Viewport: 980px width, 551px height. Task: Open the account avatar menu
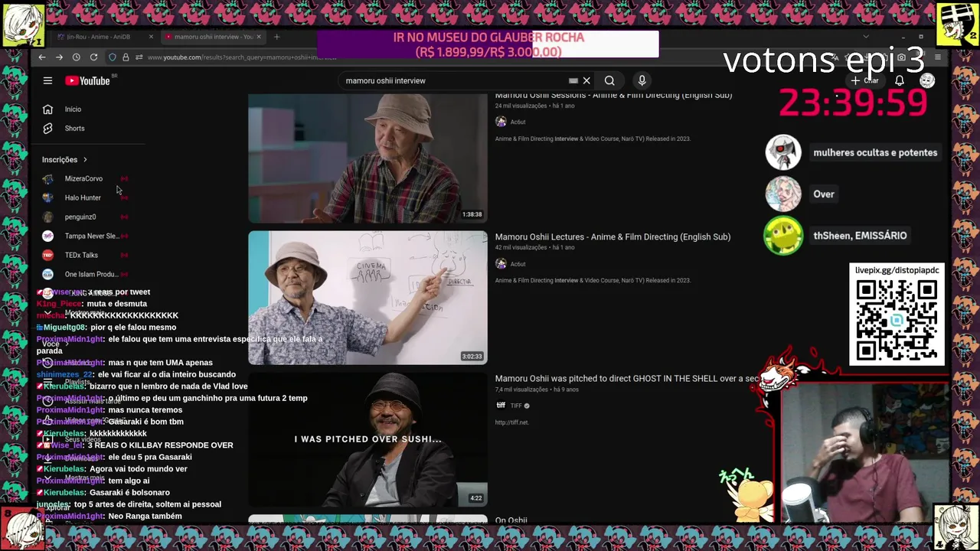[x=927, y=80]
